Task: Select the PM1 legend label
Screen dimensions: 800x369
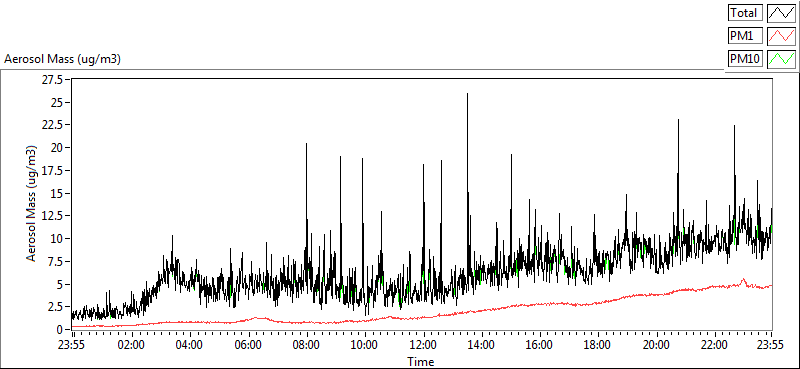Action: point(745,36)
